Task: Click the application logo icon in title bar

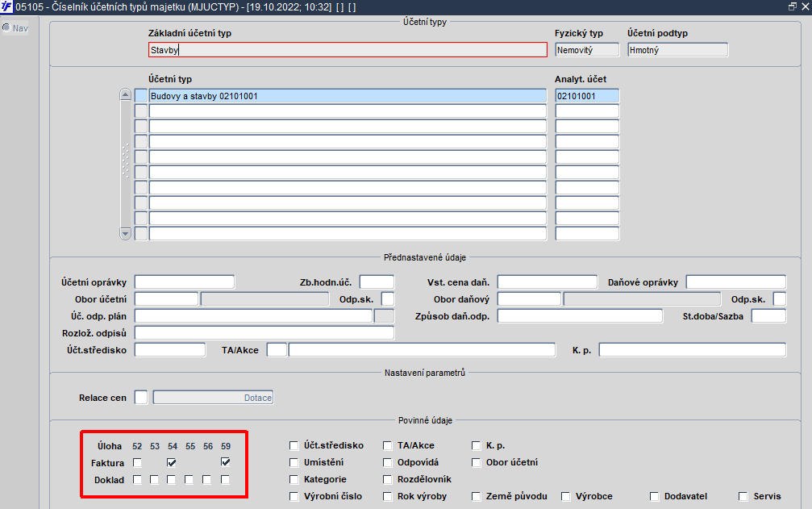Action: [x=6, y=6]
